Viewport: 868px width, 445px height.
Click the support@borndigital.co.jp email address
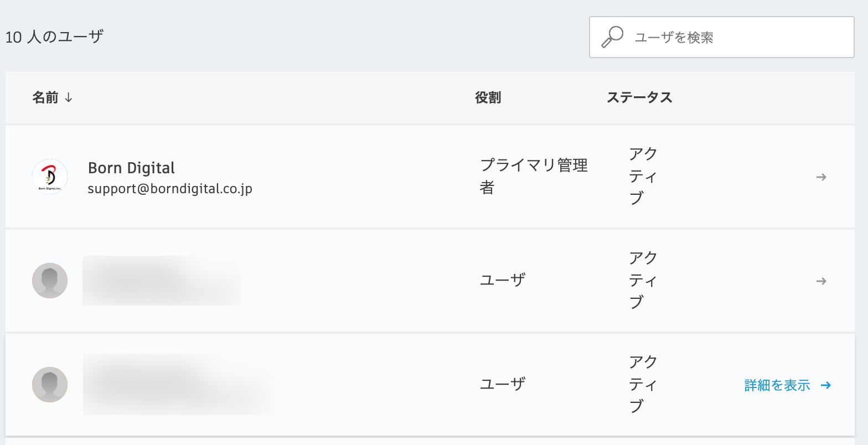click(x=170, y=189)
